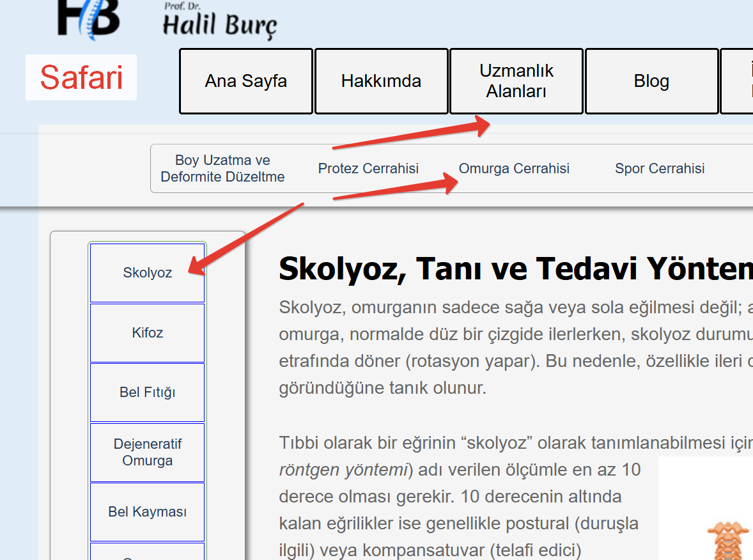This screenshot has height=560, width=753.
Task: Go to the Ana Sayfa page
Action: click(245, 81)
